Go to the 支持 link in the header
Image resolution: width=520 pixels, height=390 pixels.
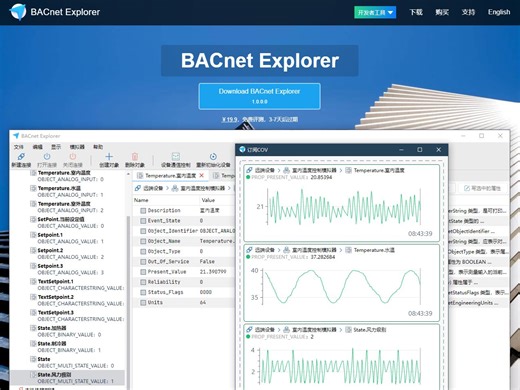pyautogui.click(x=468, y=12)
